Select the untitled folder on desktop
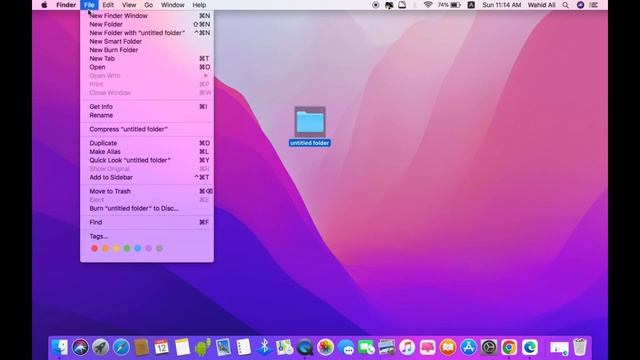Image resolution: width=640 pixels, height=360 pixels. pos(310,127)
